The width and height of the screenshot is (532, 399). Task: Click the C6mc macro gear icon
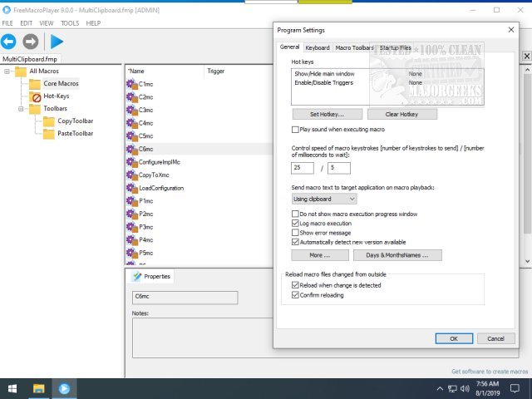pyautogui.click(x=131, y=149)
